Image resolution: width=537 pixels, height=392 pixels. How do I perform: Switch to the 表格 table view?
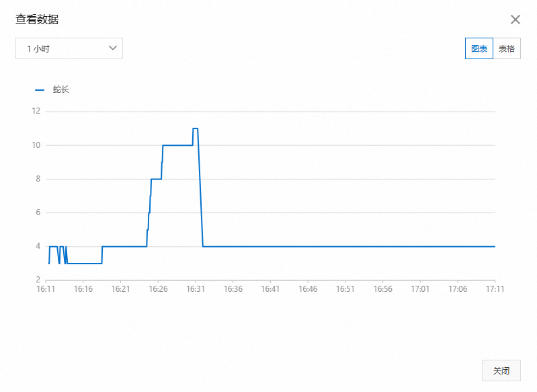coord(507,48)
